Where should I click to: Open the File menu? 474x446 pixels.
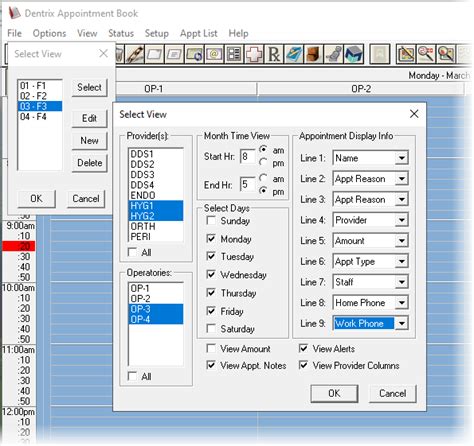[x=14, y=33]
